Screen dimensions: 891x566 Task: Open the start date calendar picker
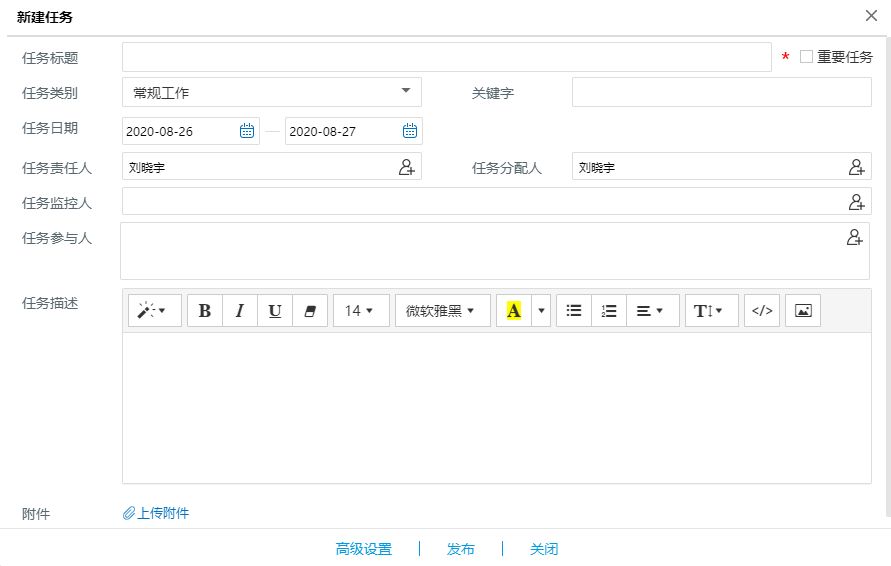click(246, 131)
